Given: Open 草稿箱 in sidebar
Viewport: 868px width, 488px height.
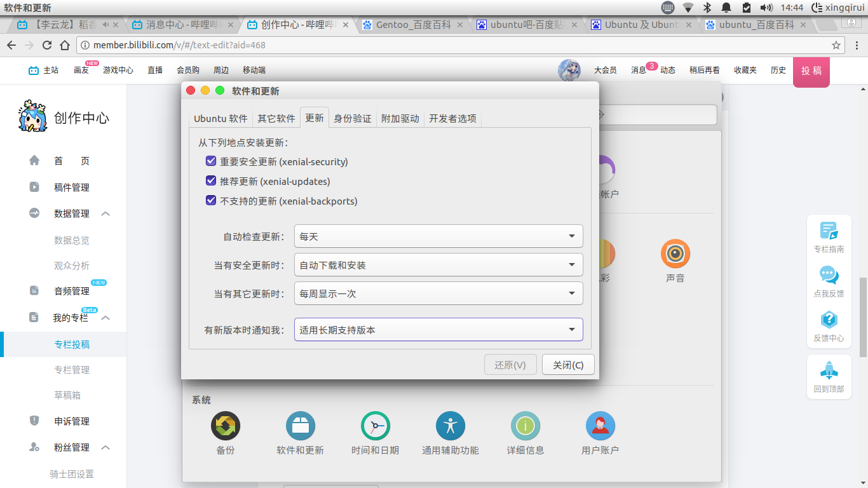Looking at the screenshot, I should click(x=67, y=395).
